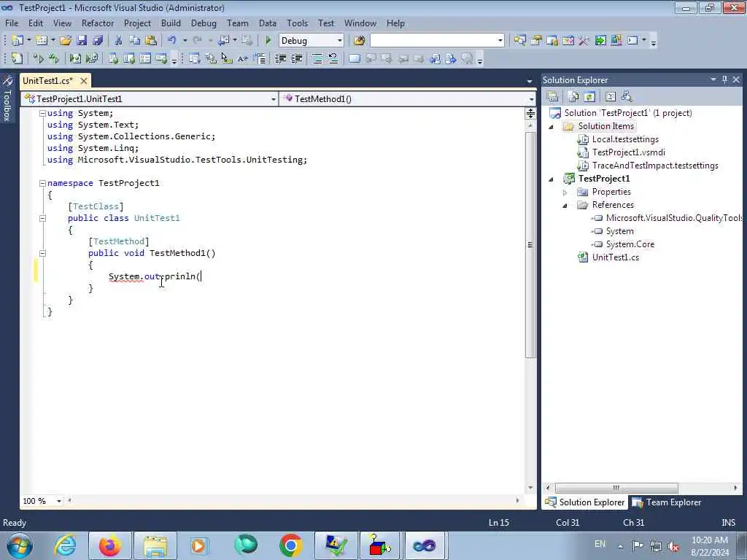This screenshot has width=747, height=560.
Task: Click Debug Tests in Current Context icon
Action: pos(75,58)
